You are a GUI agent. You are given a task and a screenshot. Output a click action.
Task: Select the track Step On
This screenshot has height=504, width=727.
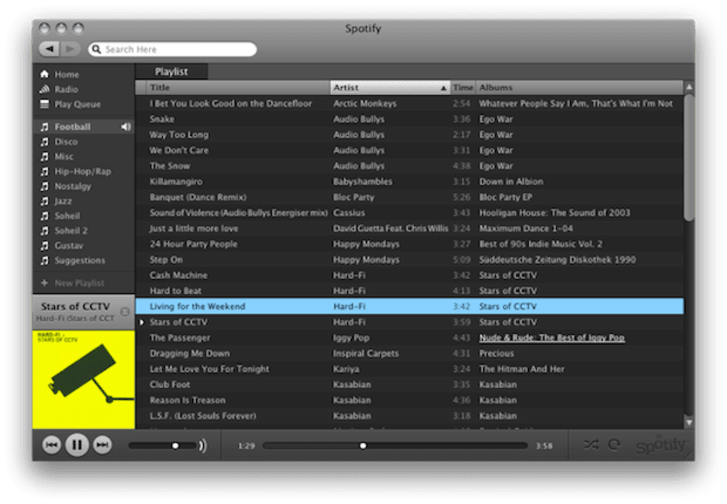pos(409,260)
